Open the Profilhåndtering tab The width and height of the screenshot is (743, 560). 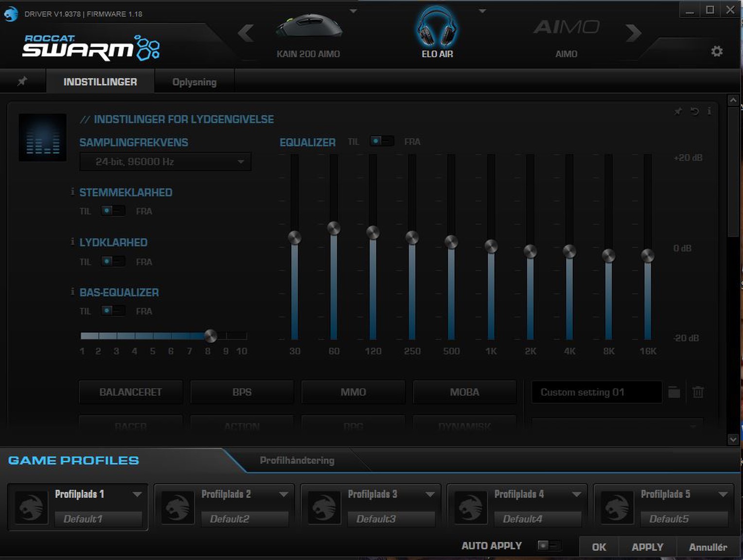[297, 460]
